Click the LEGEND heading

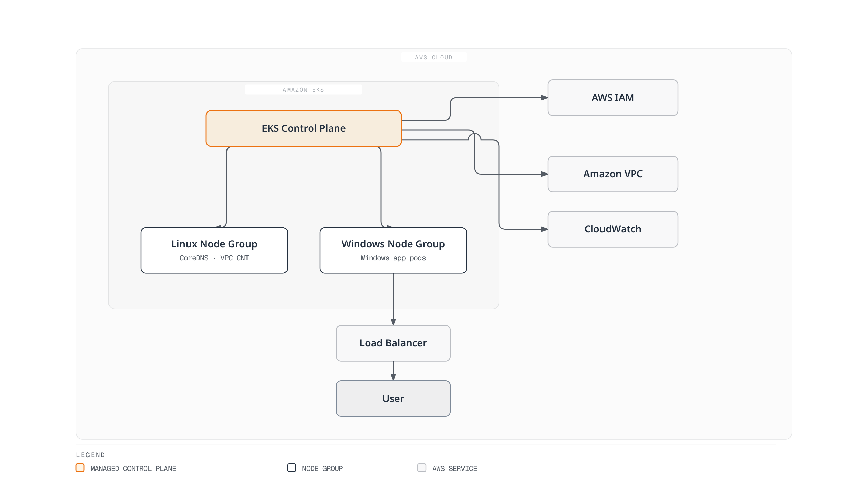coord(91,455)
